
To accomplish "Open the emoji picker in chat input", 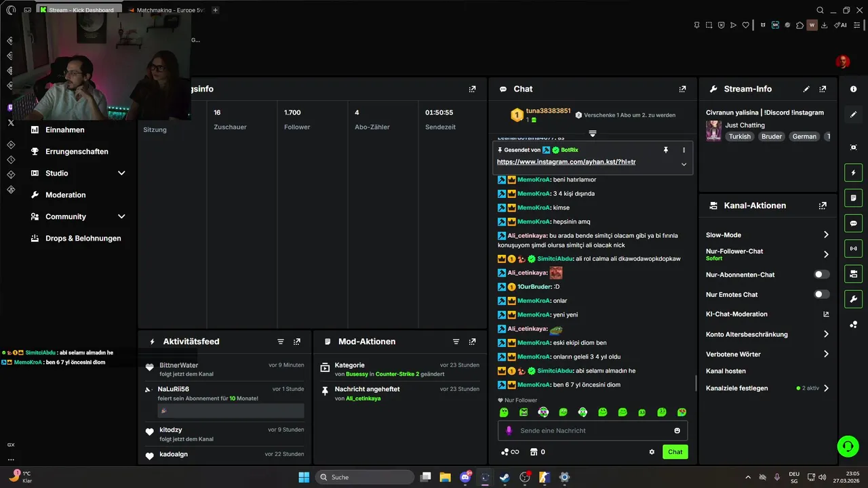I will coord(677,430).
